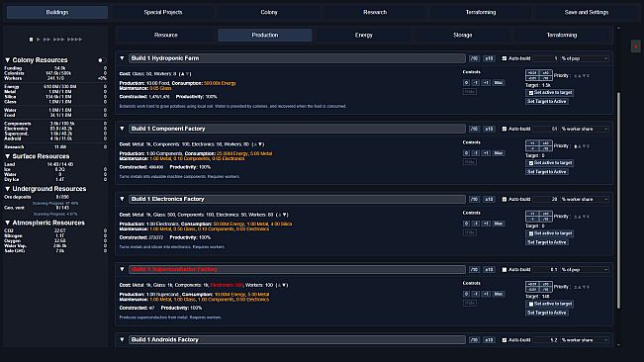Open the % of pop dropdown for Hydroponic Farm
Image resolution: width=644 pixels, height=362 pixels.
coord(585,58)
